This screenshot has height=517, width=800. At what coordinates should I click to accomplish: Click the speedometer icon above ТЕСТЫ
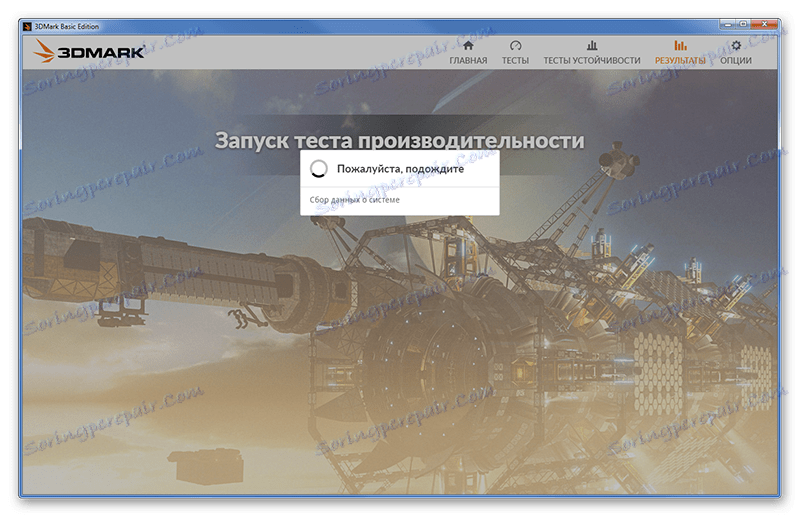pos(515,45)
